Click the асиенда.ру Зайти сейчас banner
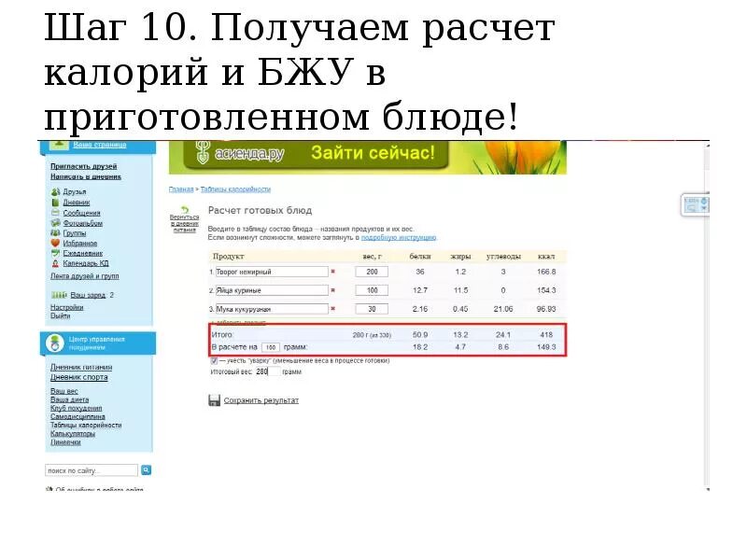Viewport: 747px width, 560px height. click(x=367, y=157)
